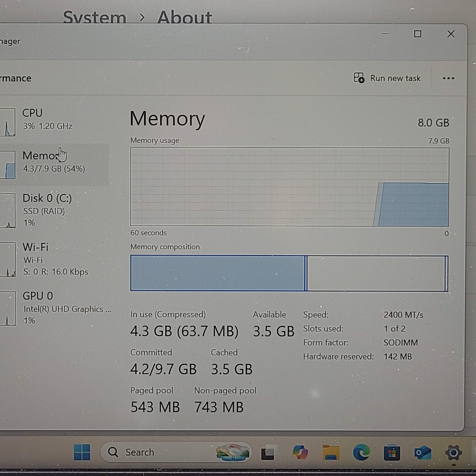Click the CPU mini usage graph thumbnail
This screenshot has width=476, height=476.
[x=7, y=122]
